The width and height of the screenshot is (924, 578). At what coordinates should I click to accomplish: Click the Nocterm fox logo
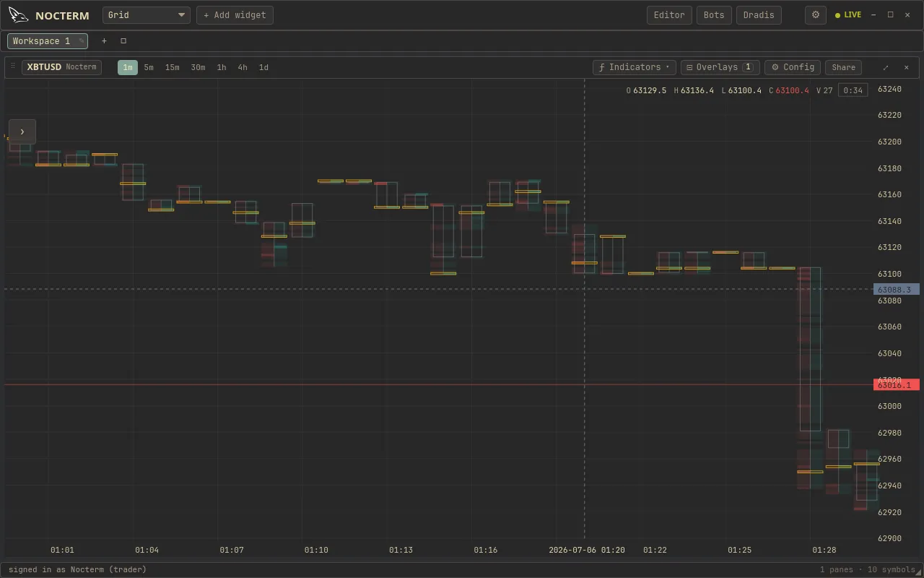pyautogui.click(x=19, y=14)
